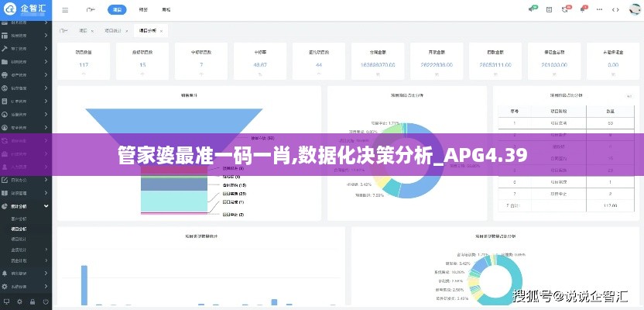Click the angle brackets code icon
This screenshot has height=310, width=644.
[x=615, y=9]
